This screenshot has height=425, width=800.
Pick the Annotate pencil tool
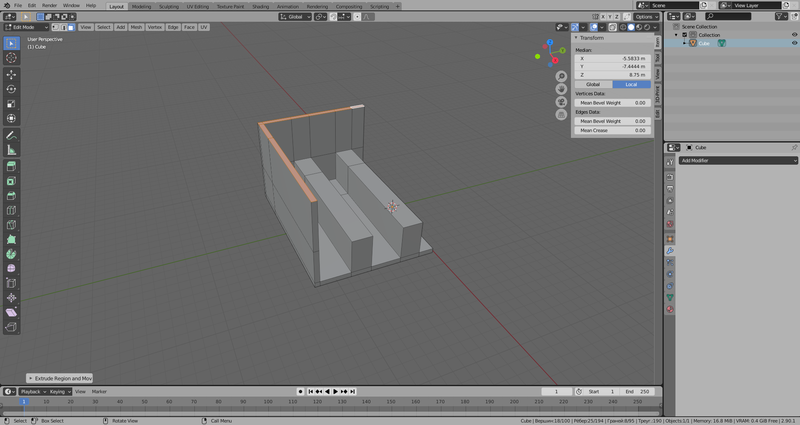(x=11, y=134)
